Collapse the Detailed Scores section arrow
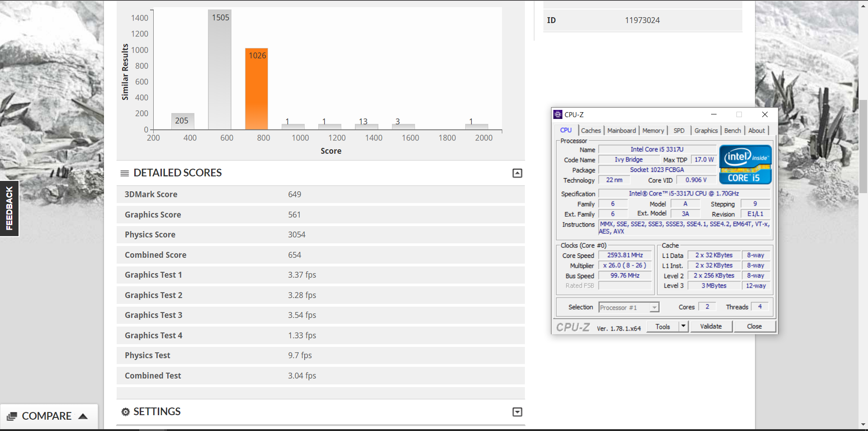Image resolution: width=868 pixels, height=431 pixels. tap(517, 173)
